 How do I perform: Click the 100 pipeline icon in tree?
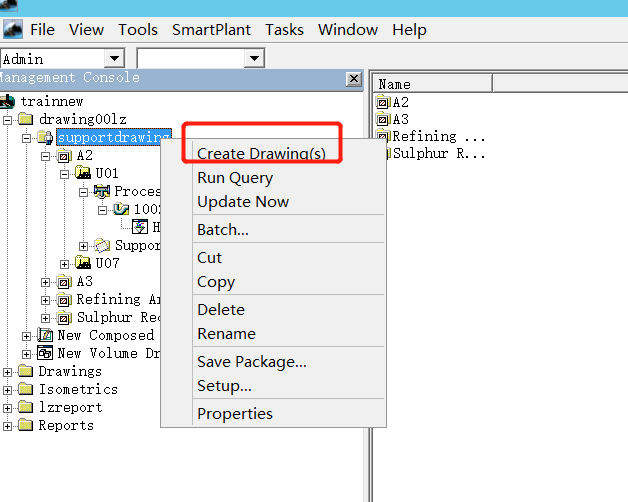click(x=121, y=209)
